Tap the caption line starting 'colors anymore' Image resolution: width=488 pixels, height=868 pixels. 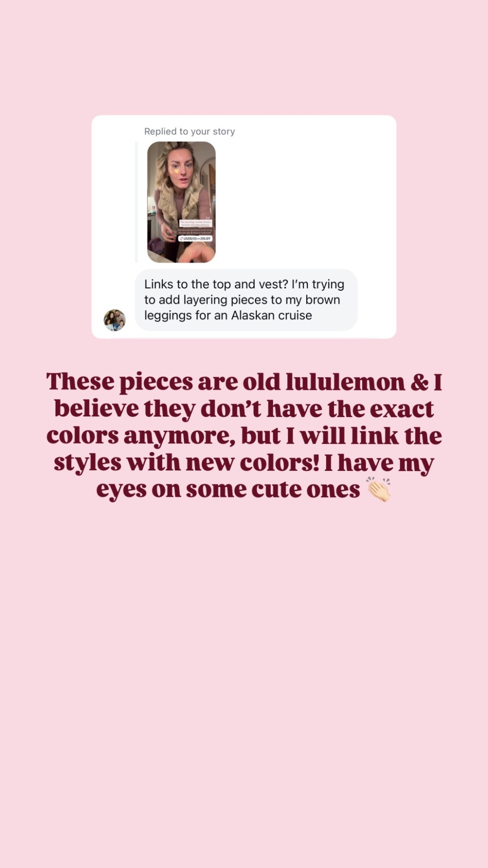pos(244,437)
